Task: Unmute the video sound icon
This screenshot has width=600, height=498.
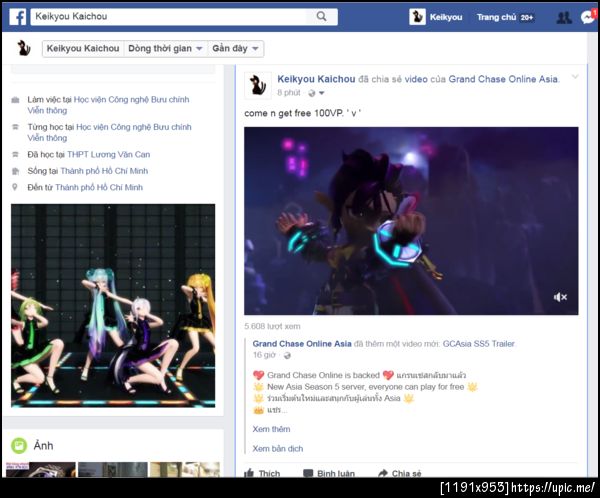Action: (560, 297)
